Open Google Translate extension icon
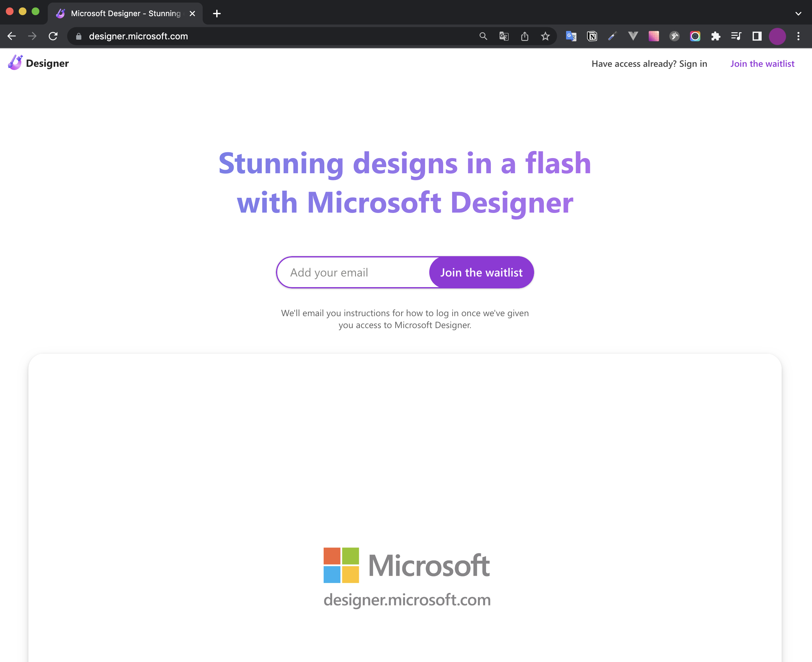The height and width of the screenshot is (662, 812). 571,36
